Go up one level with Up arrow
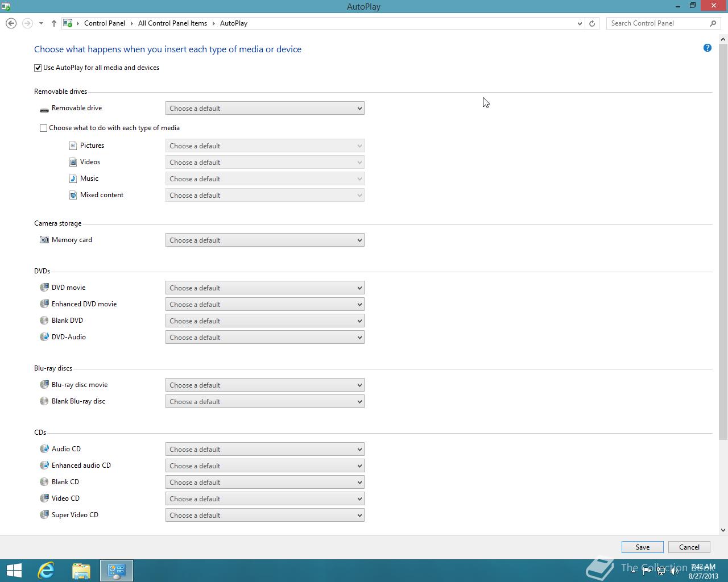 54,23
